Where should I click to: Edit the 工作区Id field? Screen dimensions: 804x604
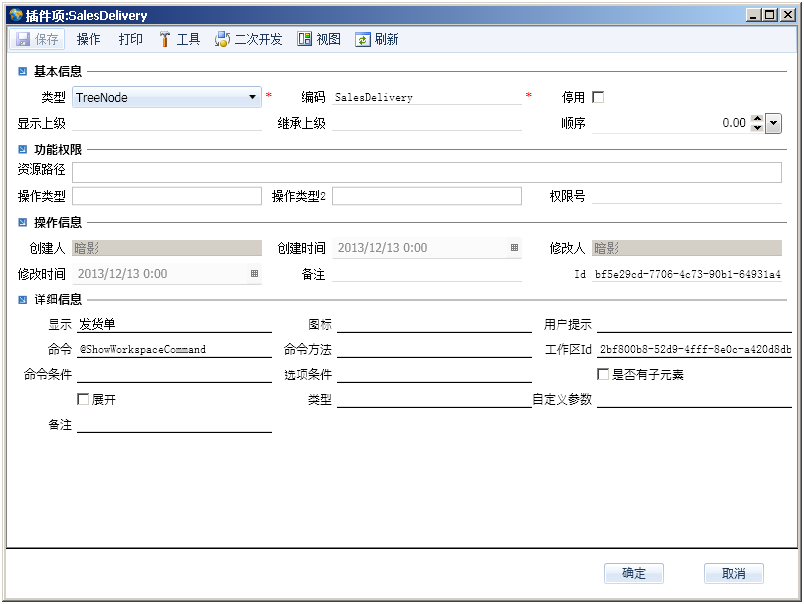(x=694, y=349)
